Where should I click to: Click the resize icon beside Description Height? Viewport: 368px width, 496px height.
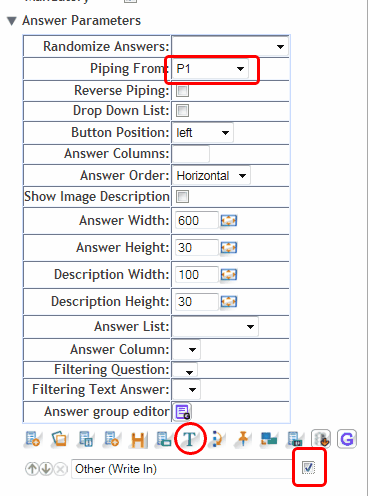click(x=229, y=302)
